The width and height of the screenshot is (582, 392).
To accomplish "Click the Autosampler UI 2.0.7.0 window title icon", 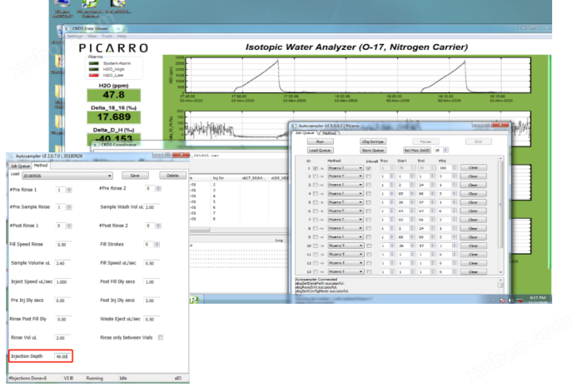I will (x=11, y=156).
